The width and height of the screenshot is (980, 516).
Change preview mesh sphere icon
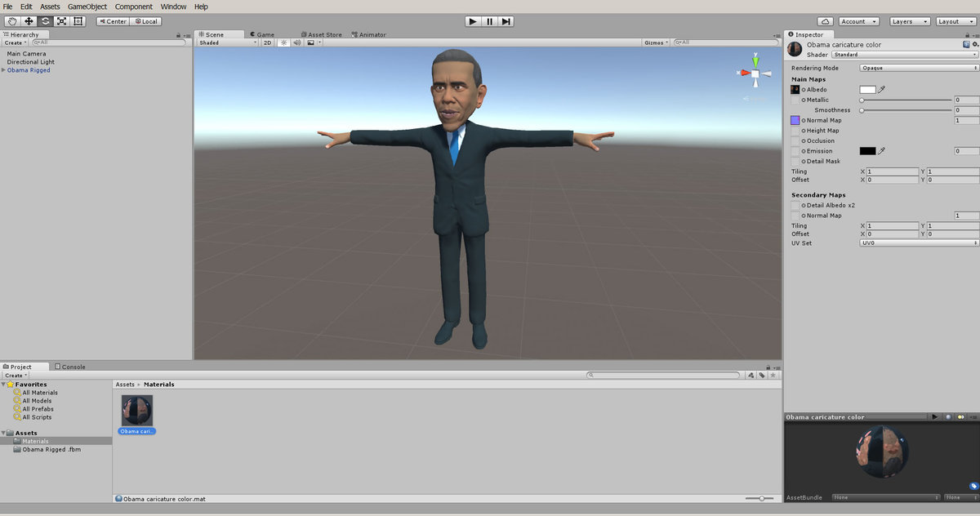[948, 417]
